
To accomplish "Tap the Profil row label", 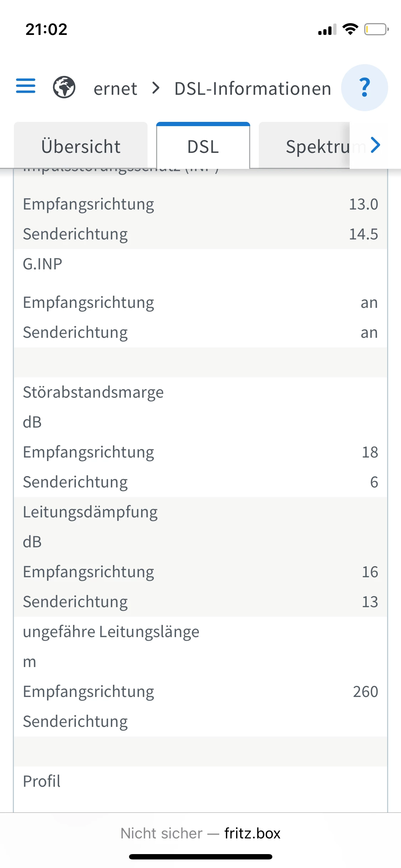I will [x=42, y=781].
